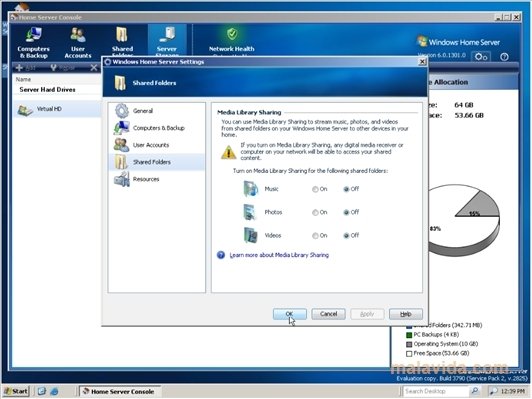Image resolution: width=532 pixels, height=399 pixels.
Task: Check Network Health shield icon
Action: coord(232,34)
